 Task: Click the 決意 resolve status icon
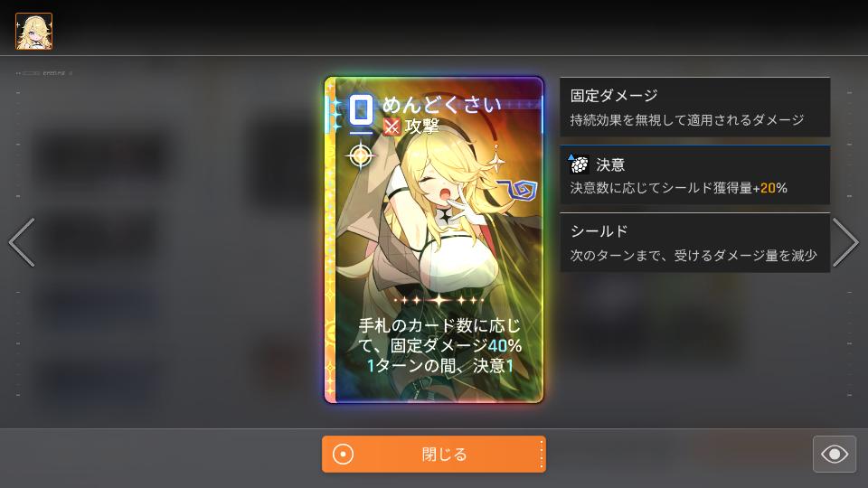tap(579, 164)
